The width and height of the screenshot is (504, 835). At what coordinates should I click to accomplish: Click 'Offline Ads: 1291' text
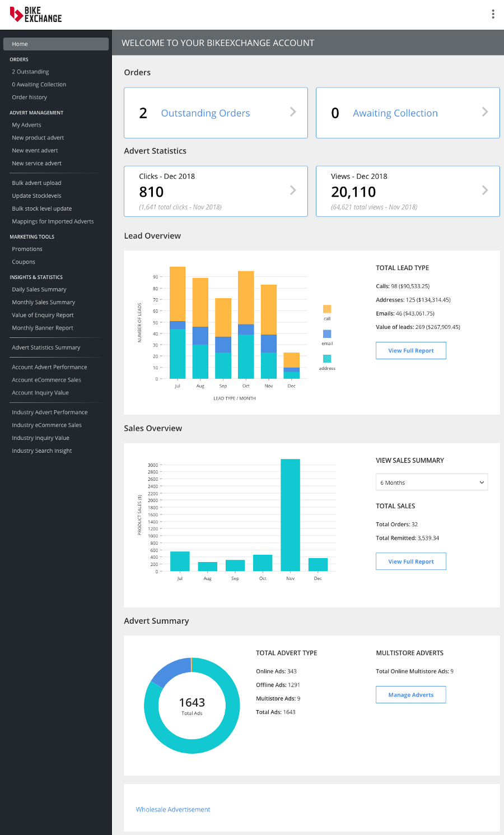278,685
